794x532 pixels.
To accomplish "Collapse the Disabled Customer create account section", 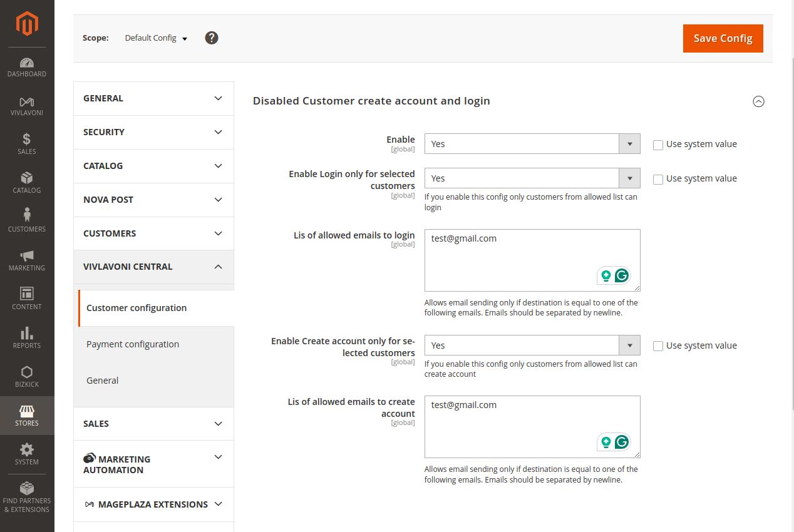I will click(x=758, y=101).
